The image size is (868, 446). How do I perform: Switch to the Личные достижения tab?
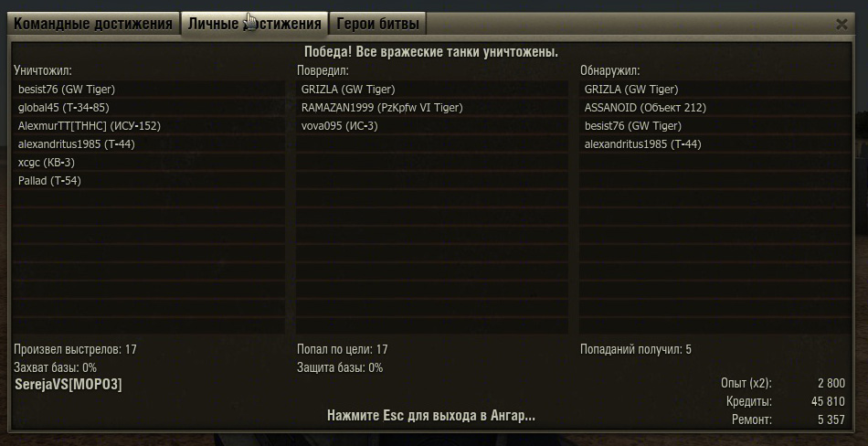255,24
